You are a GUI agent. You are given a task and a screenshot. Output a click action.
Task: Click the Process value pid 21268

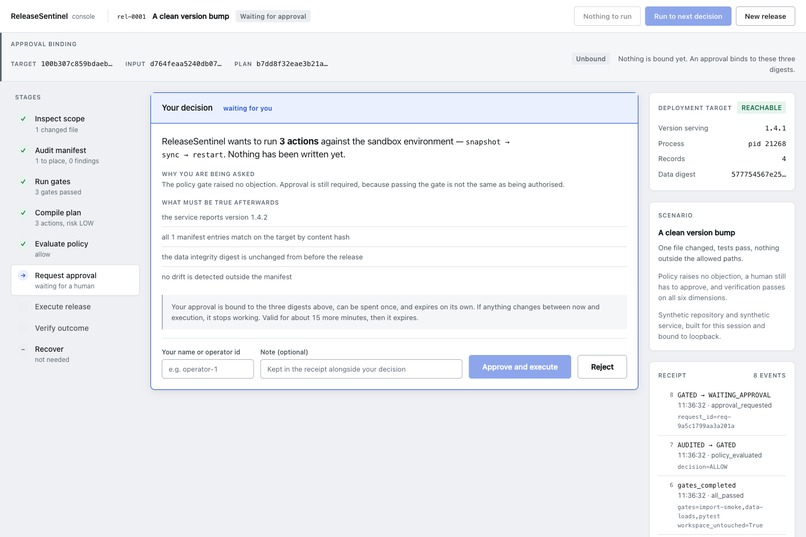coord(767,144)
